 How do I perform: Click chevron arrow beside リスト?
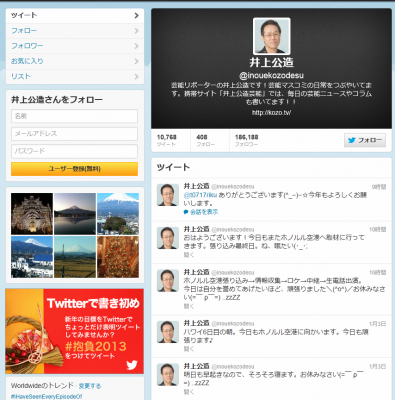pyautogui.click(x=136, y=77)
